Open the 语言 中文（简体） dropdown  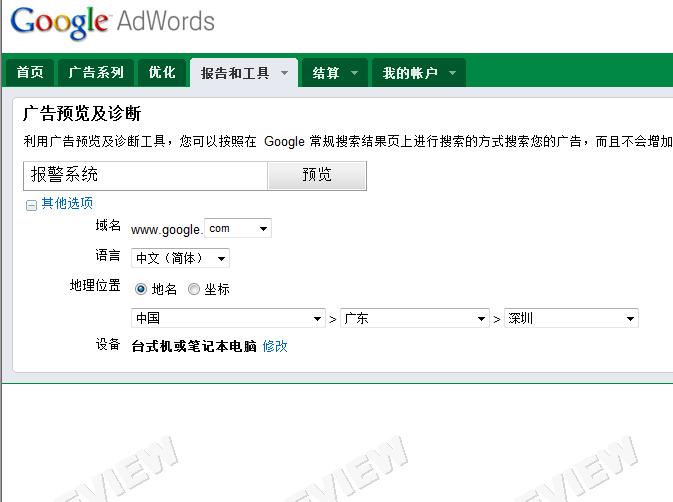180,258
